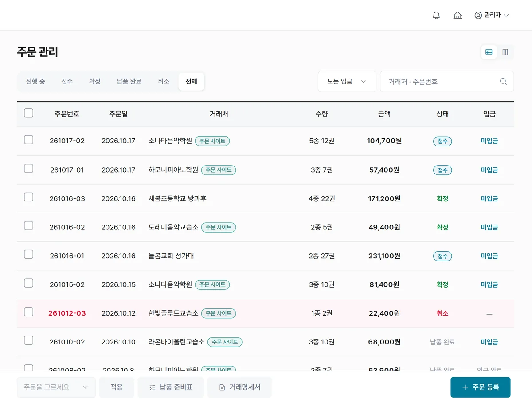The width and height of the screenshot is (532, 403).
Task: Select checkbox for order 261016-01
Action: tap(28, 255)
